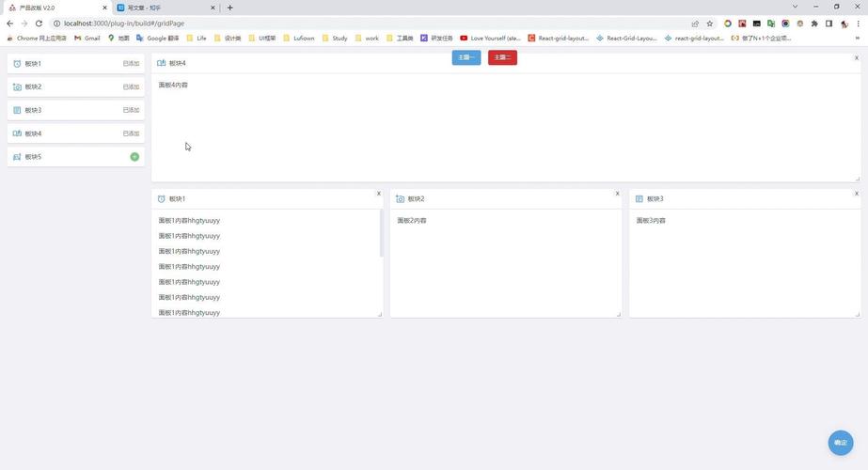Open the Life bookmark folder
Image resolution: width=868 pixels, height=470 pixels.
(197, 39)
